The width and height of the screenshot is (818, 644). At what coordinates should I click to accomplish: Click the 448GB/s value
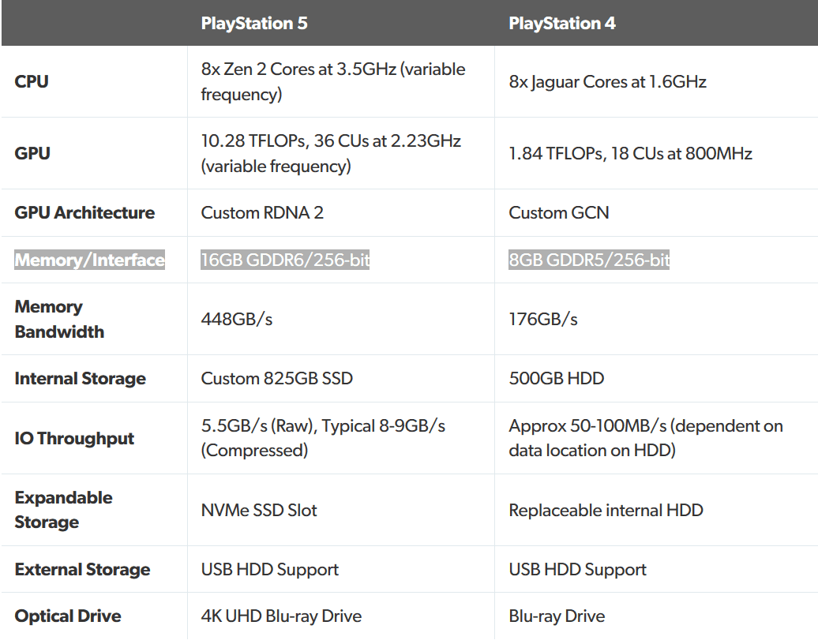[x=237, y=319]
